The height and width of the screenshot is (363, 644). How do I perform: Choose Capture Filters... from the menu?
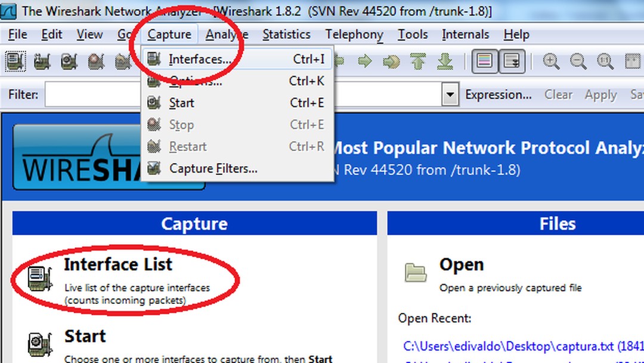click(213, 169)
